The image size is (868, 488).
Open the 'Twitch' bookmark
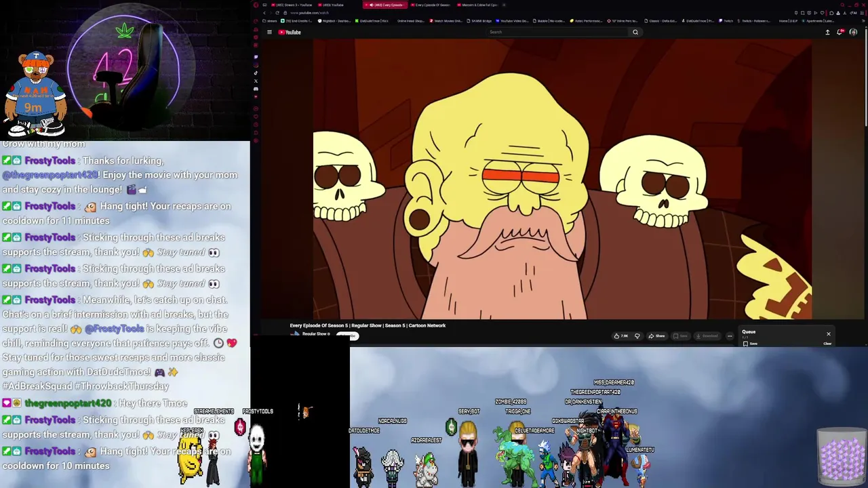pos(726,21)
